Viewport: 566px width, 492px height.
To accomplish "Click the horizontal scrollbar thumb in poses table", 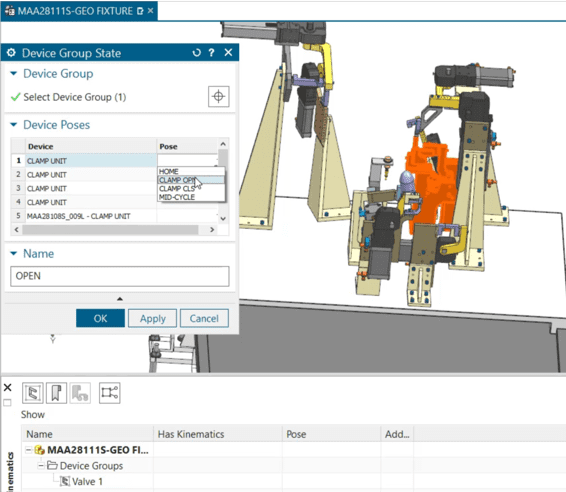I will click(110, 230).
